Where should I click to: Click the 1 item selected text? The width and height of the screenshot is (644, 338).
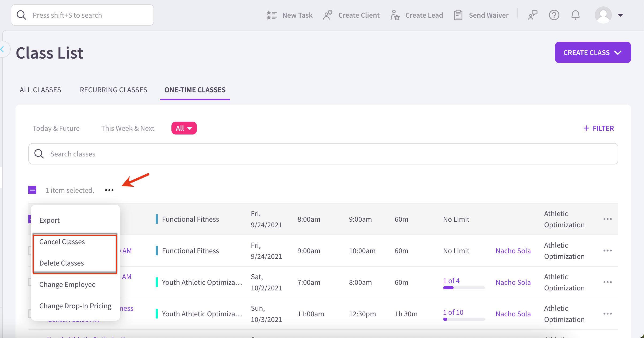(70, 190)
